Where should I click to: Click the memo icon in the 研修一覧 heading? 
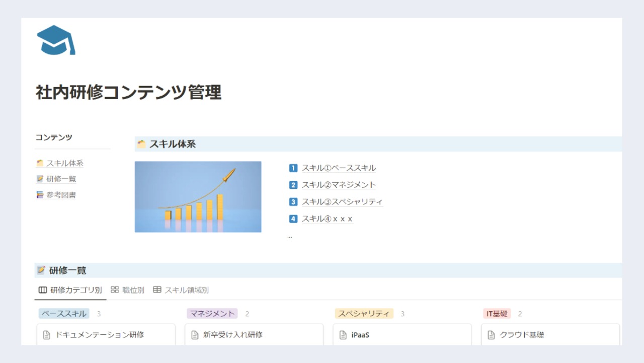(41, 270)
